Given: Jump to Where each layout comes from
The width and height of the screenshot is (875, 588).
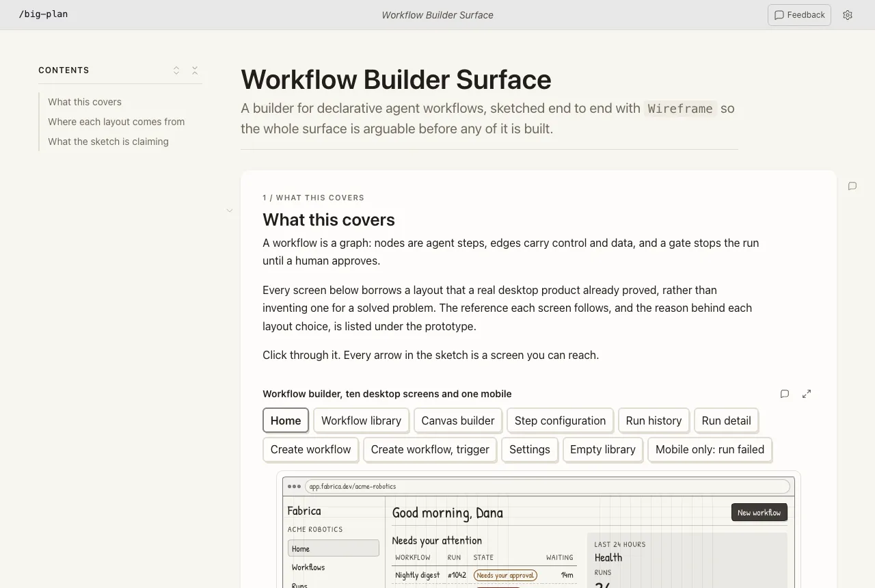Looking at the screenshot, I should [116, 122].
